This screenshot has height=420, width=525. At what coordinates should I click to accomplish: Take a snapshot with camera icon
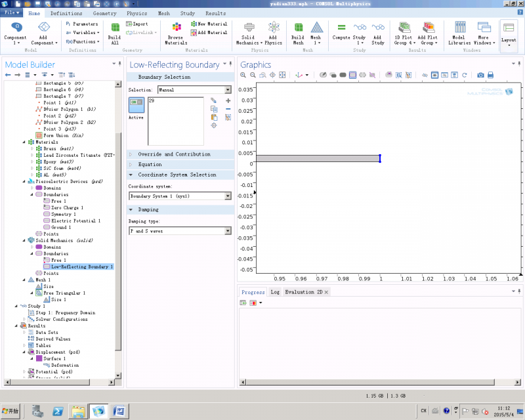tap(480, 75)
